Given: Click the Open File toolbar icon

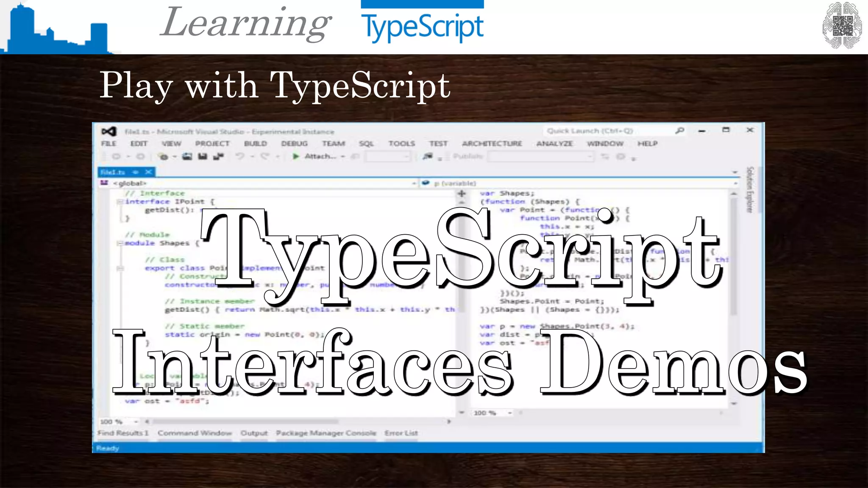Looking at the screenshot, I should tap(187, 156).
